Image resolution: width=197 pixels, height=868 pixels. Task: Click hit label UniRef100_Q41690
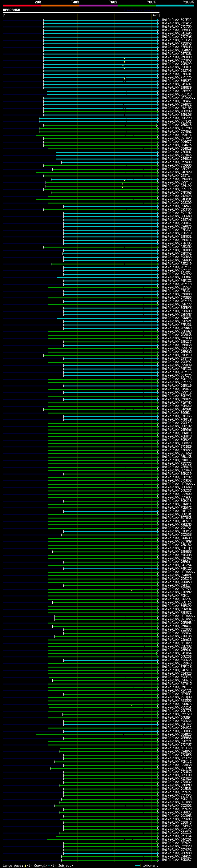click(177, 33)
